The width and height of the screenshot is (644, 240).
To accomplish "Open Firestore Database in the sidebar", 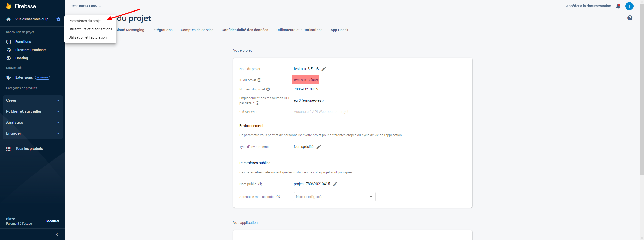I will tap(30, 50).
